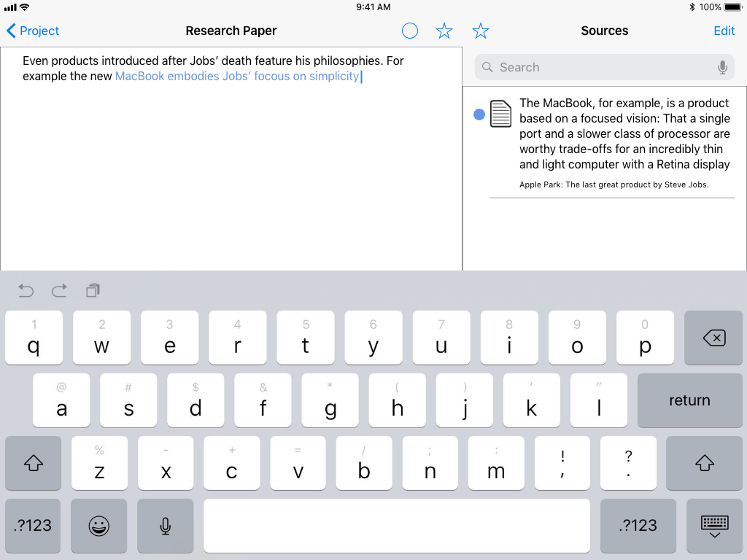Toggle the left shift key
The width and height of the screenshot is (747, 560).
tap(34, 463)
